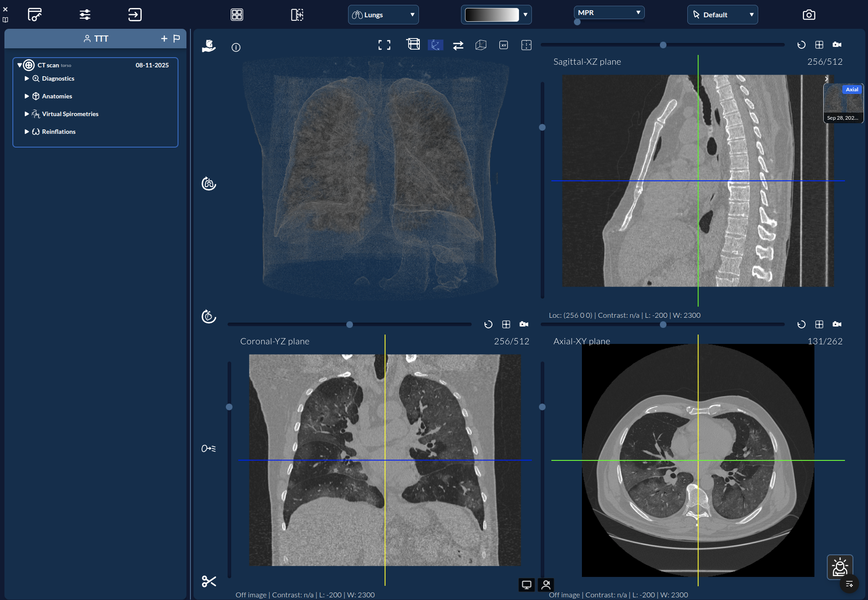The image size is (868, 600).
Task: Toggle the 3D wireframe cube icon
Action: tap(481, 45)
